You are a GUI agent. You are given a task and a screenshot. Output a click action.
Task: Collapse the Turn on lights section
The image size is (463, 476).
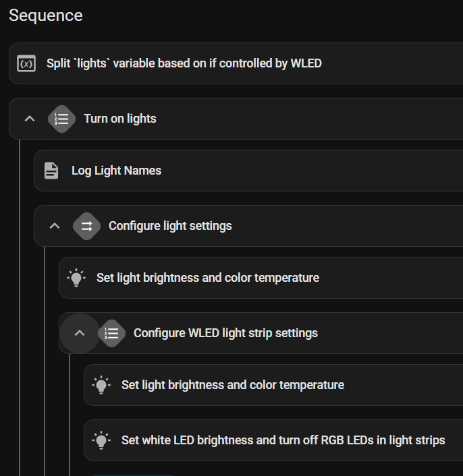[29, 119]
